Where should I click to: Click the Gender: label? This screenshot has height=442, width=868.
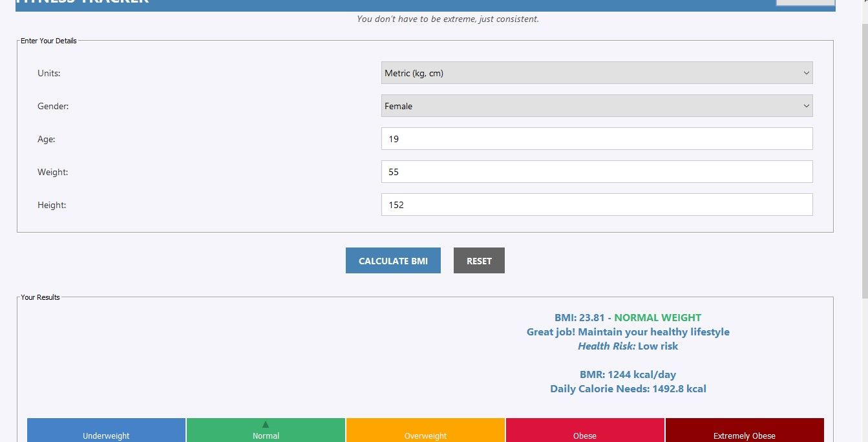(53, 106)
